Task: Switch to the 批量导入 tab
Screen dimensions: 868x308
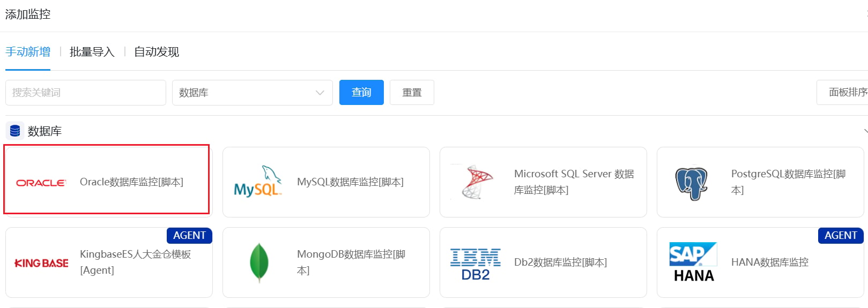Action: [92, 52]
